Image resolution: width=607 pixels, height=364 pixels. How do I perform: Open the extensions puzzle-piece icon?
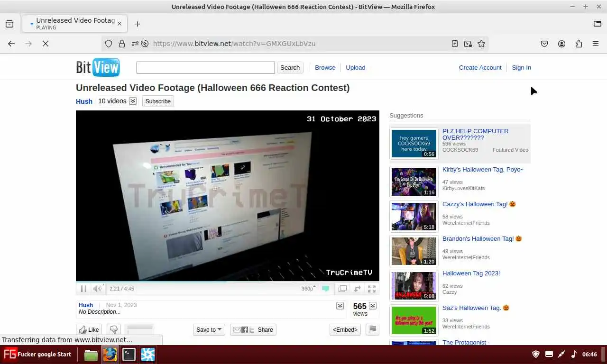579,44
